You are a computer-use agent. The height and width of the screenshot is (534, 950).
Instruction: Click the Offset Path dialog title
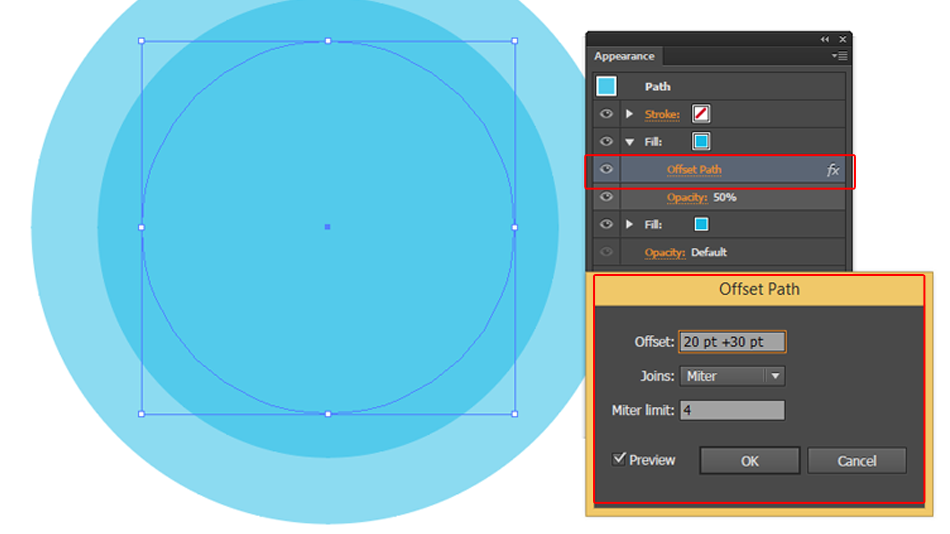[759, 289]
